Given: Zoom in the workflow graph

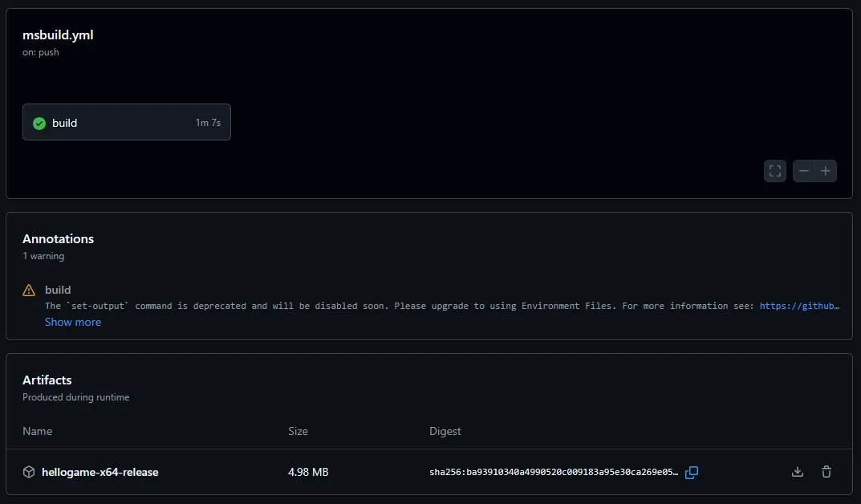Looking at the screenshot, I should coord(826,171).
